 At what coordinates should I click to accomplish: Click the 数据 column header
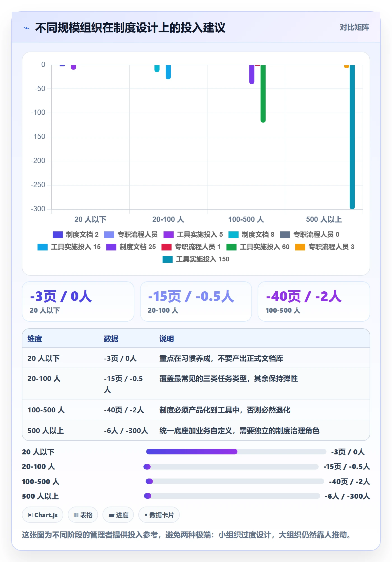coord(111,339)
